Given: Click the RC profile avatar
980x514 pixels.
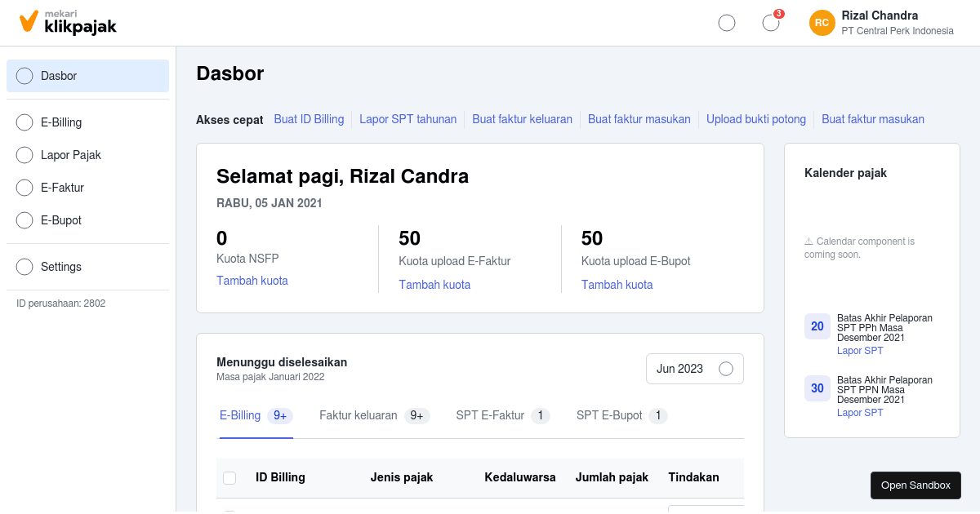Looking at the screenshot, I should point(822,22).
